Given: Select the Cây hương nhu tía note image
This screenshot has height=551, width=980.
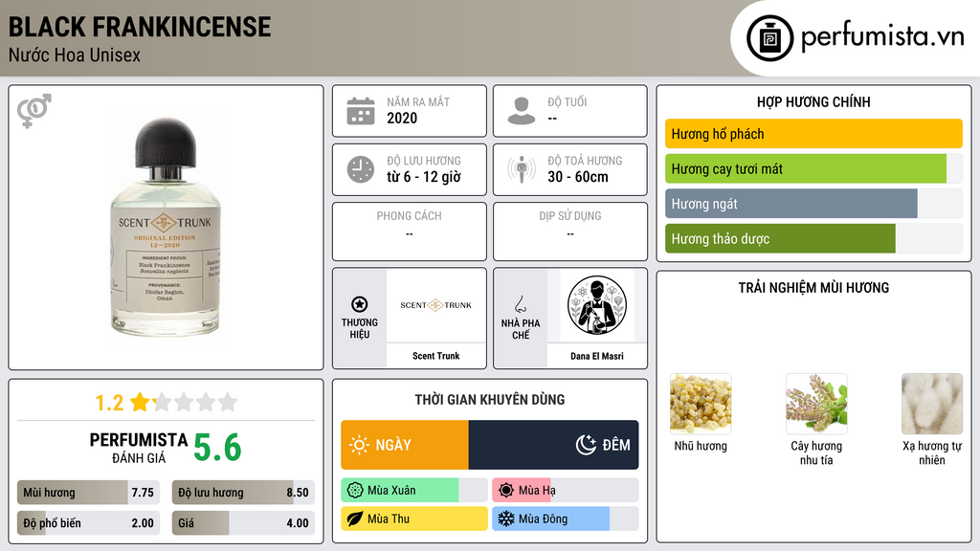Looking at the screenshot, I should coord(816,404).
